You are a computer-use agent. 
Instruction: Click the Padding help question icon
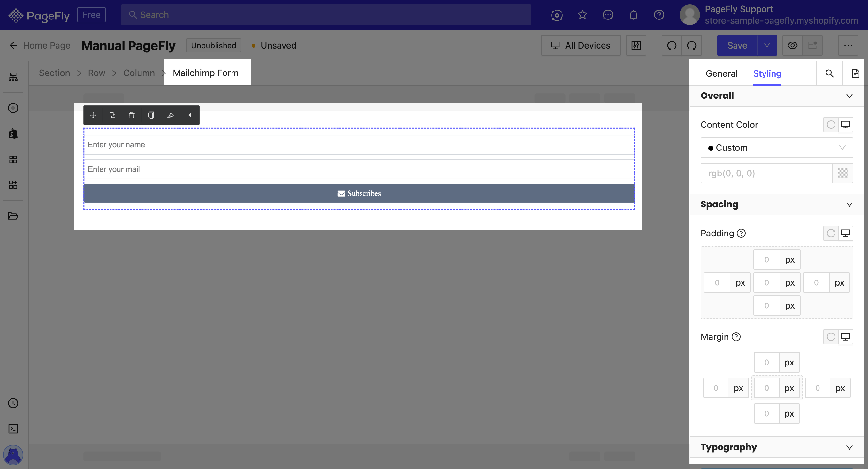click(x=741, y=233)
